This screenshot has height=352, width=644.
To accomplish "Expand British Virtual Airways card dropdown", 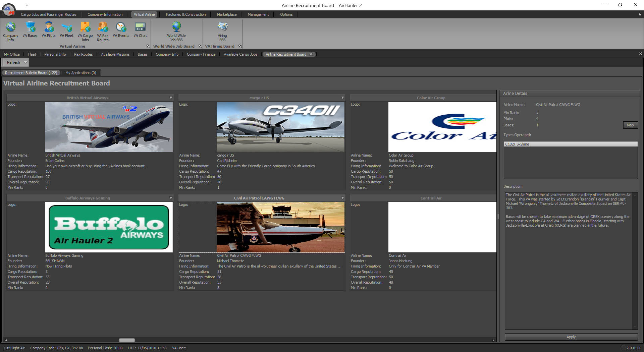I will (171, 98).
